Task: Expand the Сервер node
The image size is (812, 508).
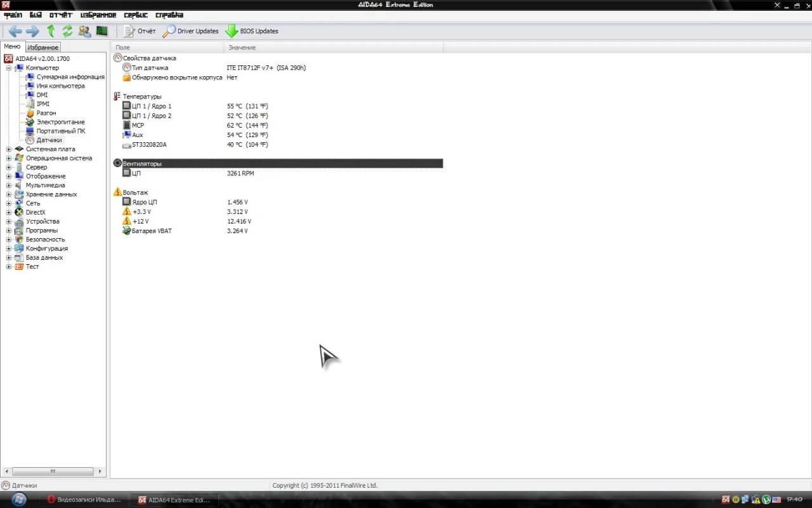Action: [9, 167]
